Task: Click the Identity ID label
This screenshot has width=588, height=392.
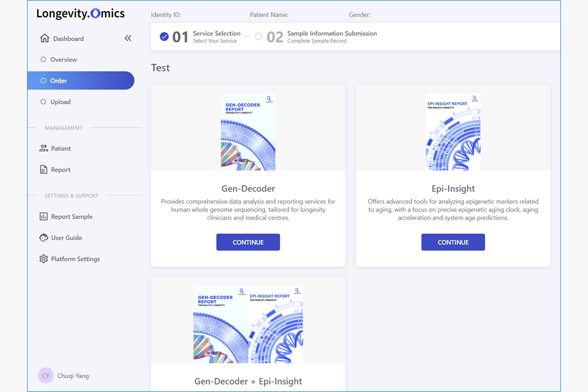Action: 166,15
